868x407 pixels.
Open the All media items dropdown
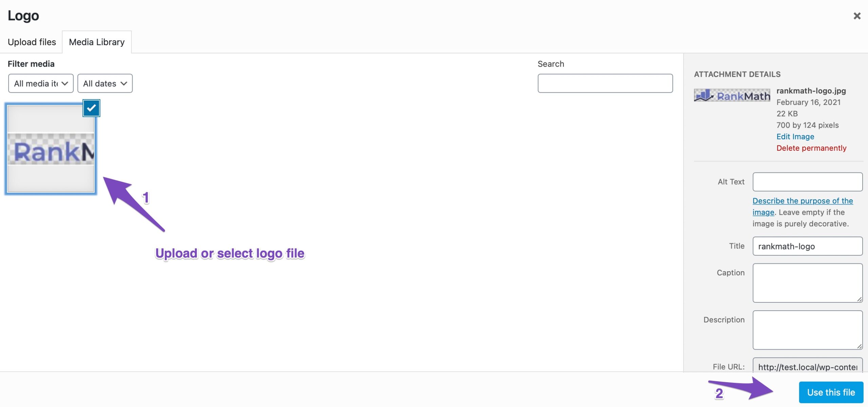(41, 84)
